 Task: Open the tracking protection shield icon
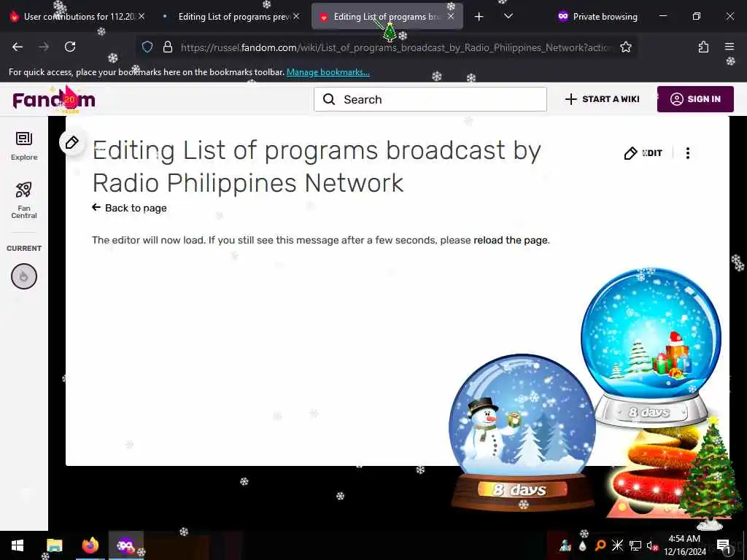(147, 47)
